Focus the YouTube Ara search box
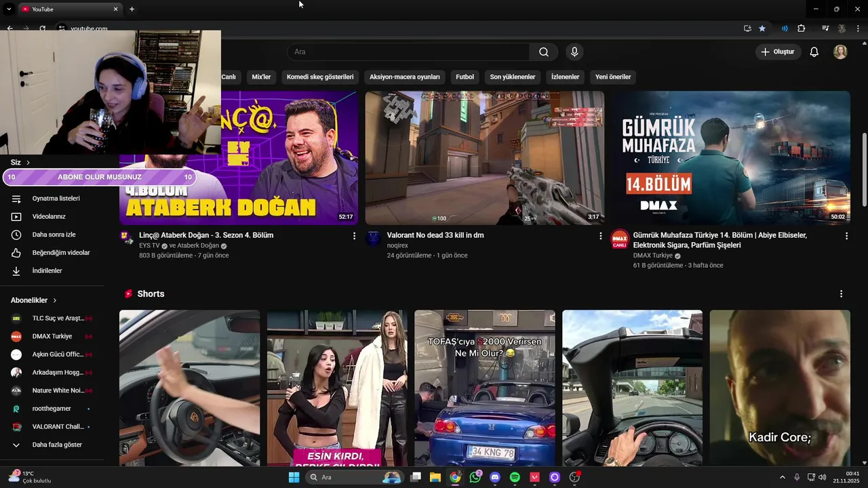This screenshot has height=488, width=868. click(x=409, y=52)
